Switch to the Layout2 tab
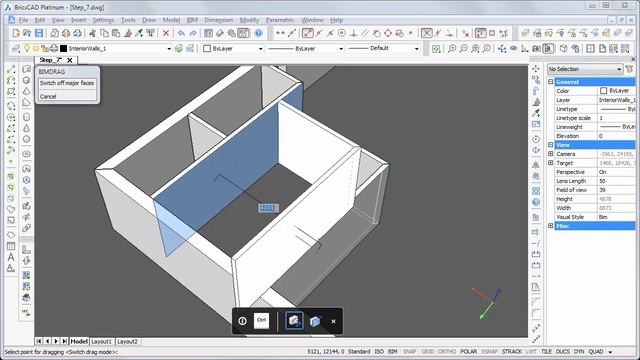This screenshot has height=360, width=640. [127, 341]
